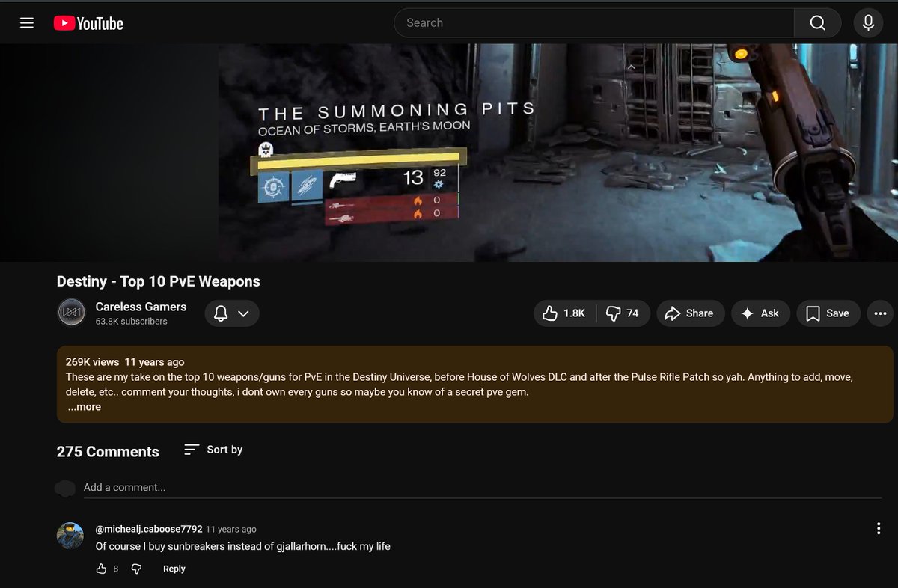Go to YouTube home via logo
The width and height of the screenshot is (898, 588).
tap(88, 23)
